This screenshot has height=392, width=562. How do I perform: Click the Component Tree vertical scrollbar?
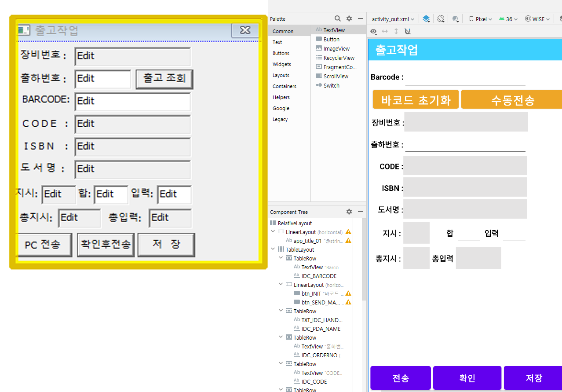click(x=364, y=260)
